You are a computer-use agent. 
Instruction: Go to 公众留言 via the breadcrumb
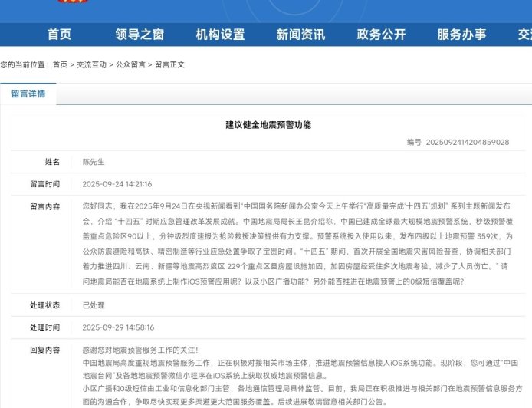pyautogui.click(x=131, y=65)
